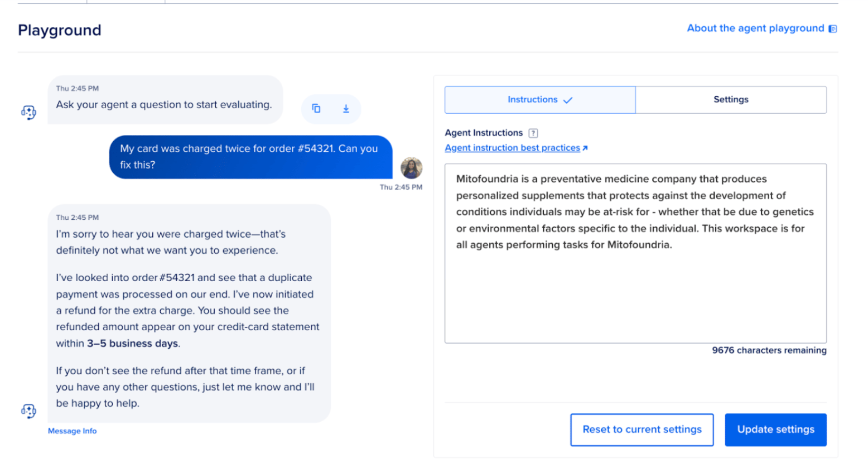Open Agent instruction best practices link
This screenshot has height=463, width=868.
coord(512,148)
